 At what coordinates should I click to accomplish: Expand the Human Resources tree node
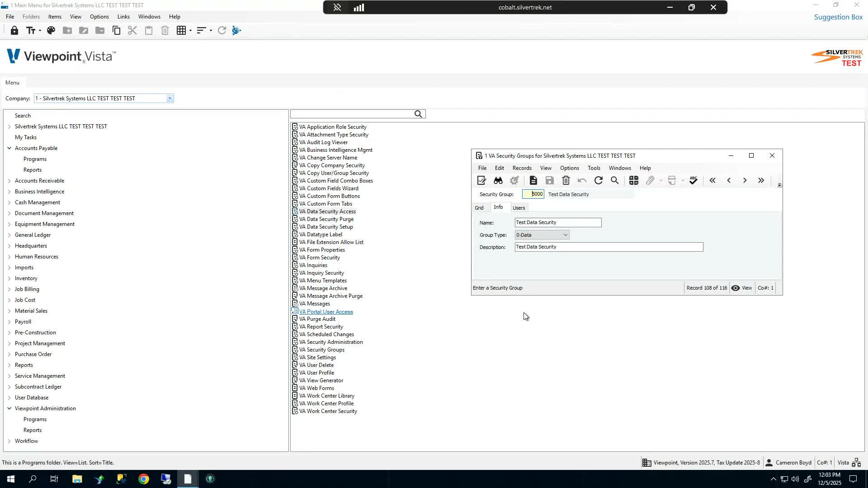click(9, 257)
